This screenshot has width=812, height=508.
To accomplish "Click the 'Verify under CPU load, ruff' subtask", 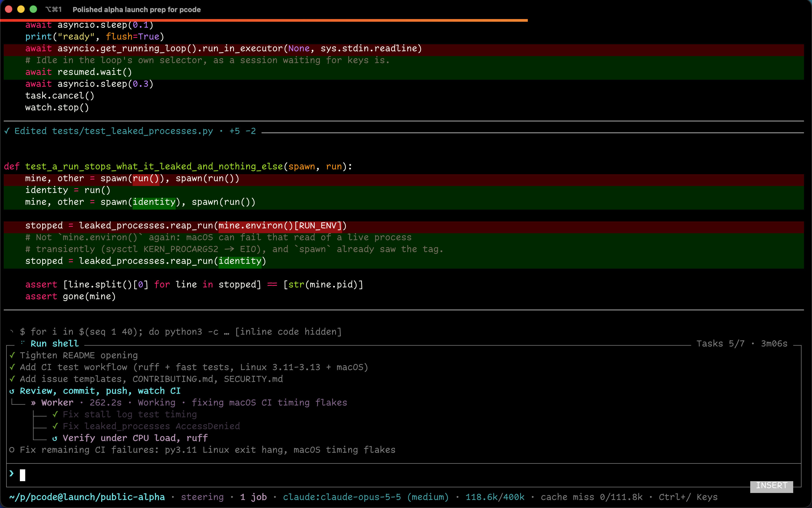I will (135, 438).
